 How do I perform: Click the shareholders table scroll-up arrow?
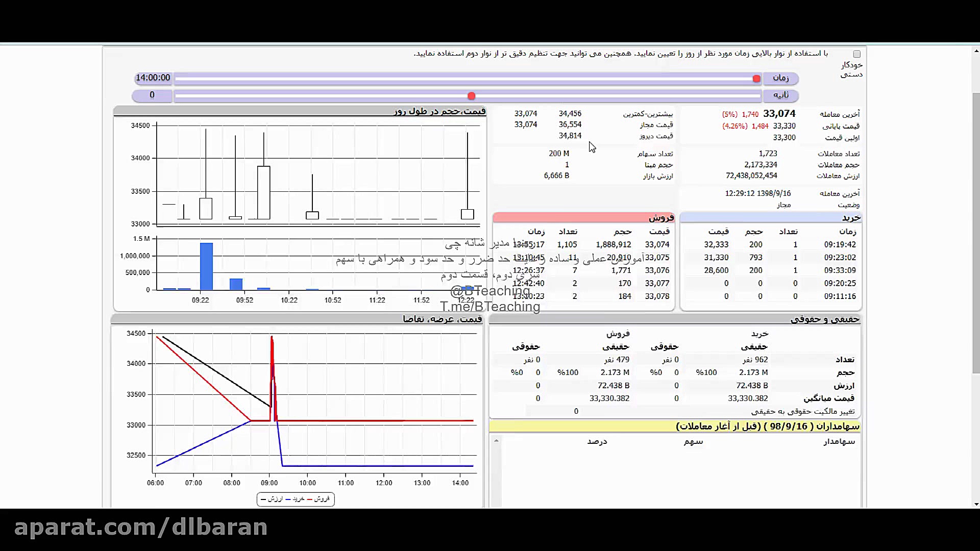[496, 441]
